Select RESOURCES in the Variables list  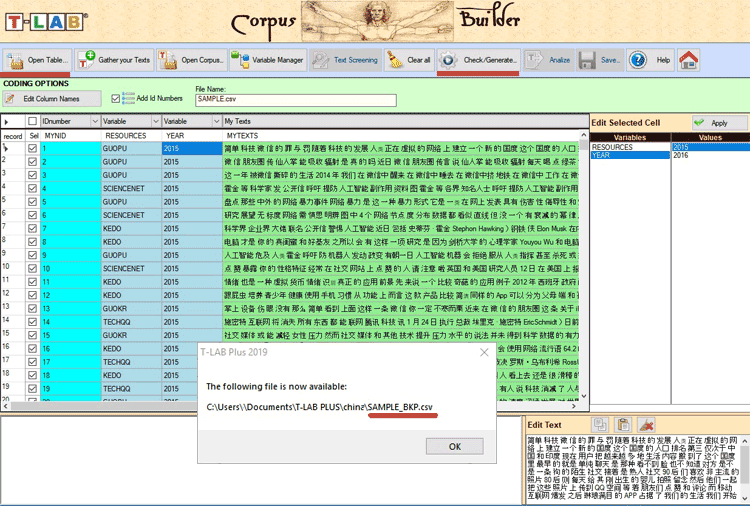click(x=630, y=147)
